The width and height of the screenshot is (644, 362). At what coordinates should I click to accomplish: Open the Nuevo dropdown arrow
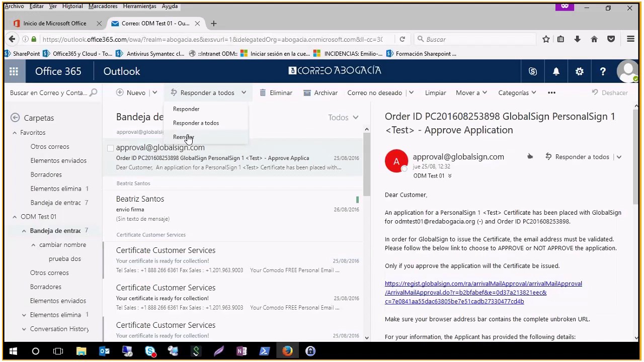(154, 93)
